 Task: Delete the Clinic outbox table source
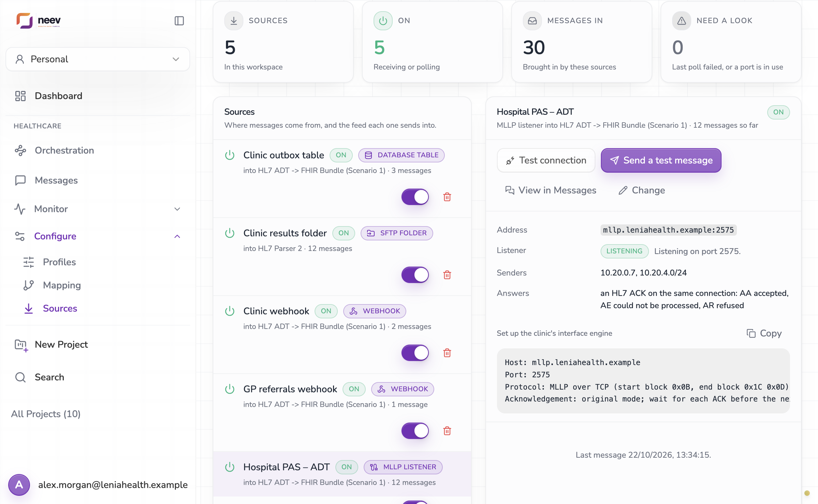tap(447, 197)
